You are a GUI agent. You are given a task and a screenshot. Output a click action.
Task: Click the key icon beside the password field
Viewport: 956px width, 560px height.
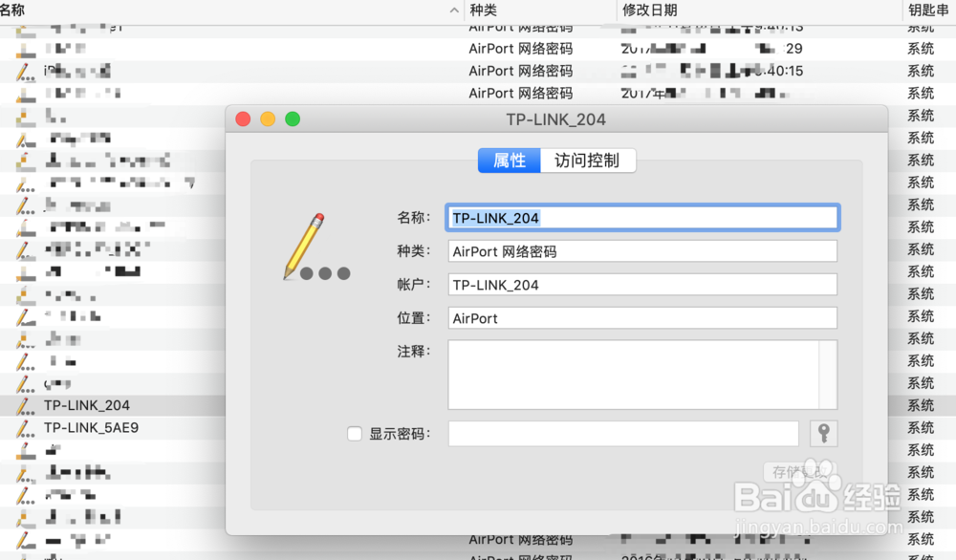pyautogui.click(x=823, y=433)
